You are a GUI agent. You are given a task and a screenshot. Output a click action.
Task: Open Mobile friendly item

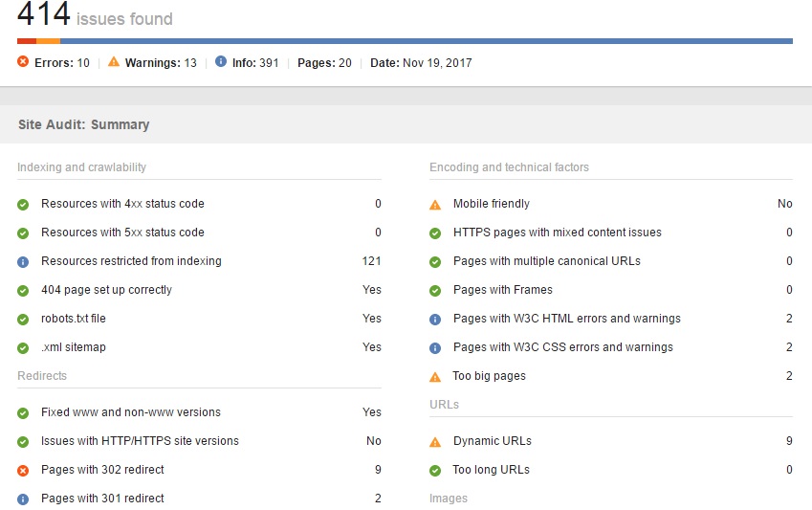pos(492,204)
